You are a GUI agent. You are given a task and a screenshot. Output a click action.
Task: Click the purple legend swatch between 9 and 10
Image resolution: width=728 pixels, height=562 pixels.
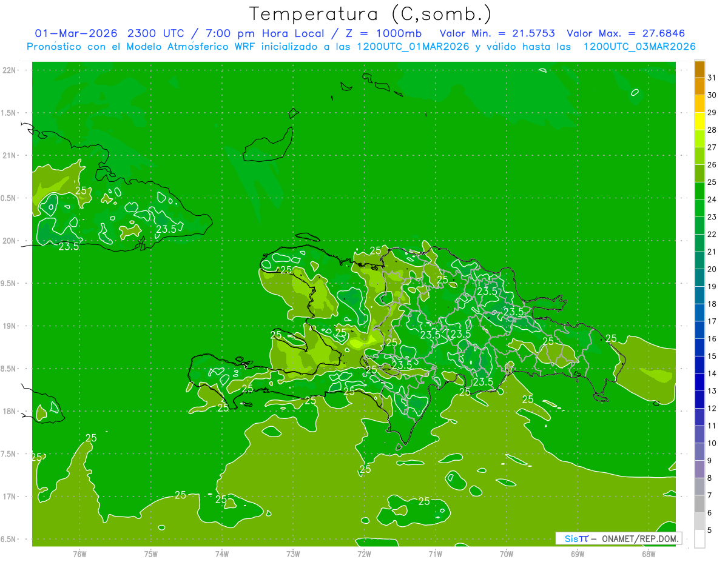click(x=699, y=452)
